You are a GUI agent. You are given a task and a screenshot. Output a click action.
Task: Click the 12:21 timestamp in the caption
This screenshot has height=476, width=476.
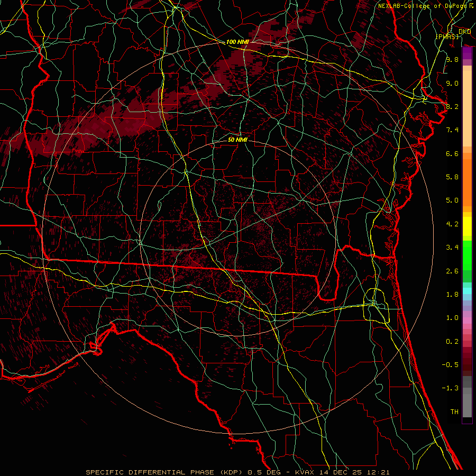(x=379, y=472)
